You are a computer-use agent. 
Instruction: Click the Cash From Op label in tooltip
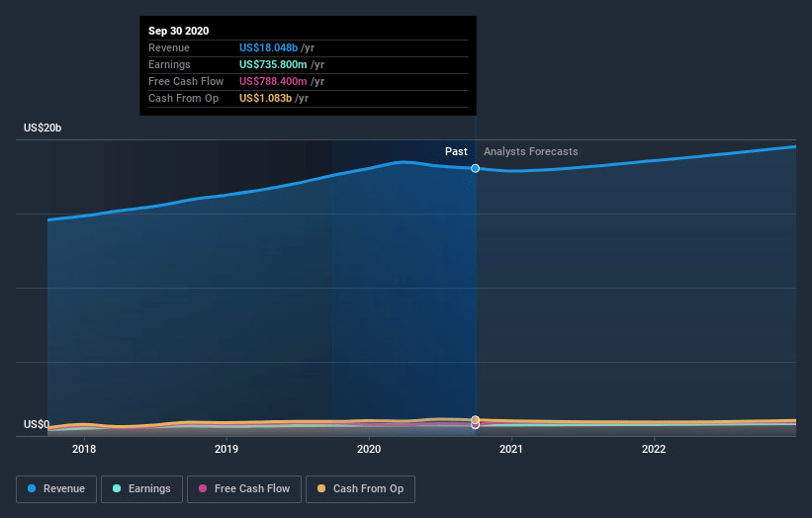[183, 98]
